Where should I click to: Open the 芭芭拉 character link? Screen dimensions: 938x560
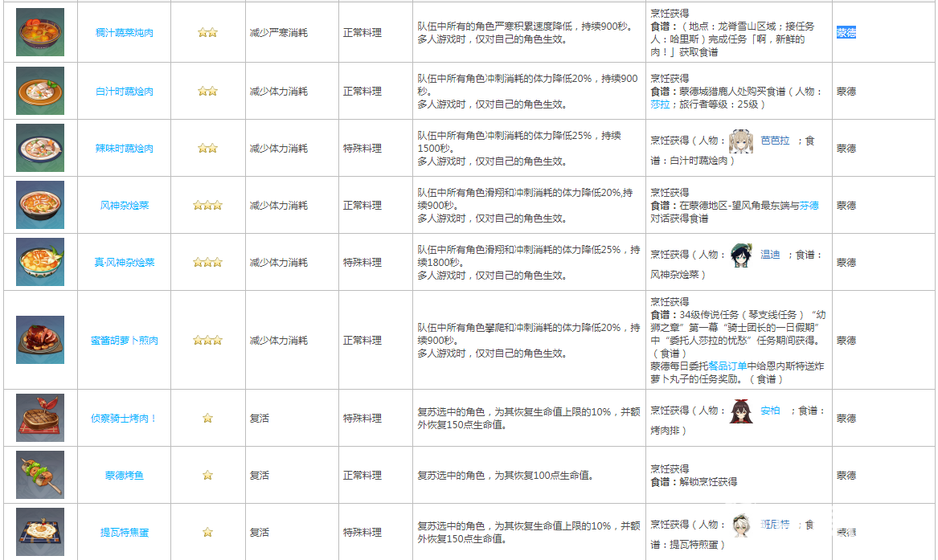pos(776,141)
